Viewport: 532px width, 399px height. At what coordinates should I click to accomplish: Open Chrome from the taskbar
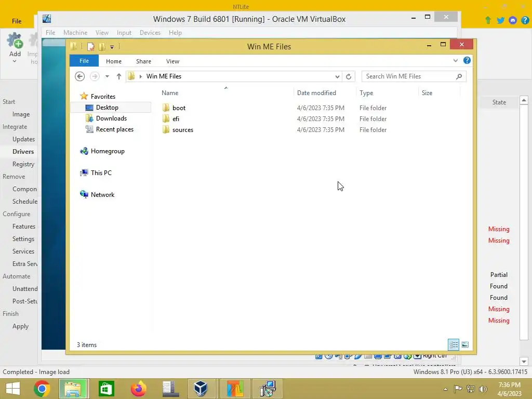(42, 389)
